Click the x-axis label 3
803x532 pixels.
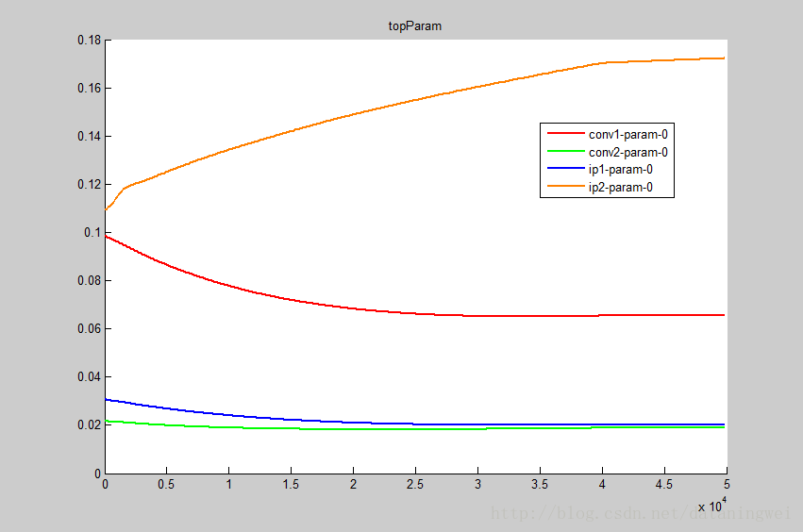(477, 485)
